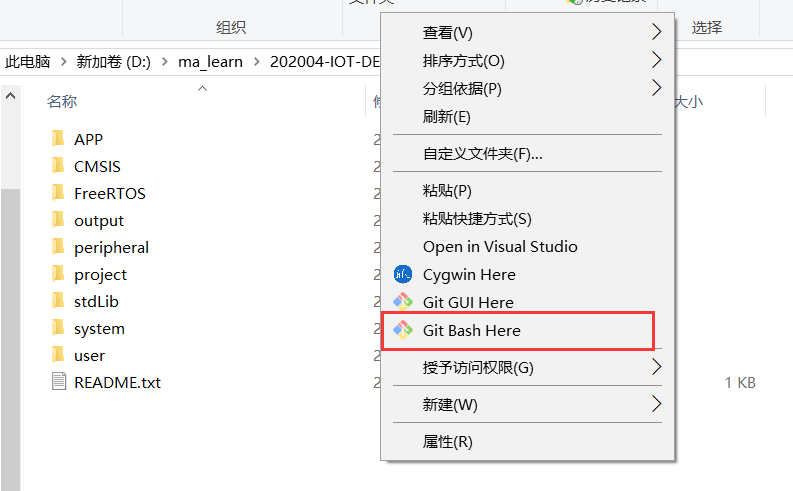Select the project folder name
This screenshot has height=491, width=793.
[x=100, y=275]
